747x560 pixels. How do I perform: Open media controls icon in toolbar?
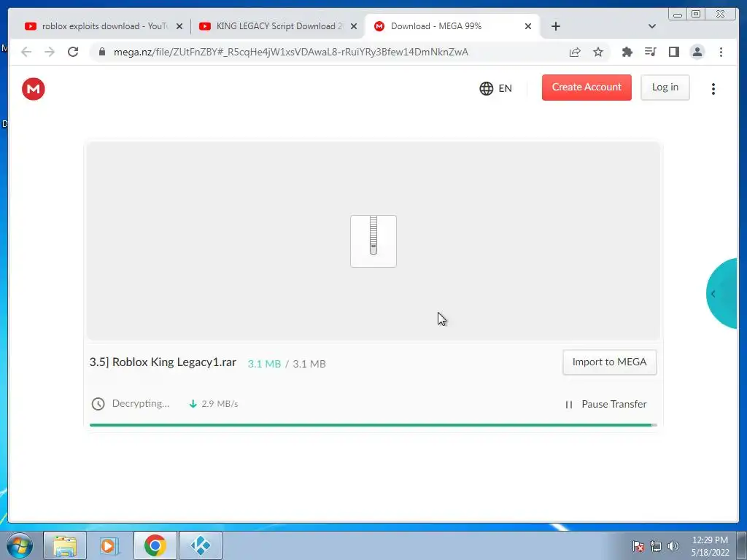click(x=650, y=52)
